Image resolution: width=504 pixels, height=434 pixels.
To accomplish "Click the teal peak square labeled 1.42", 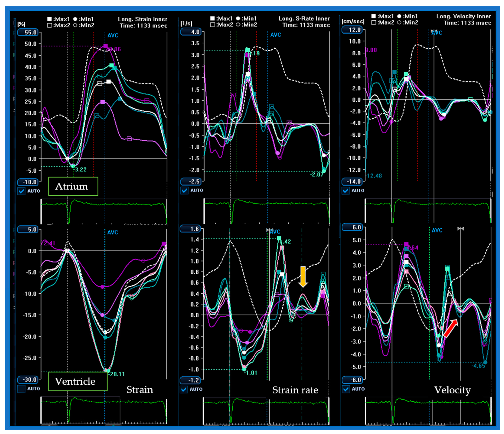I will pos(279,238).
